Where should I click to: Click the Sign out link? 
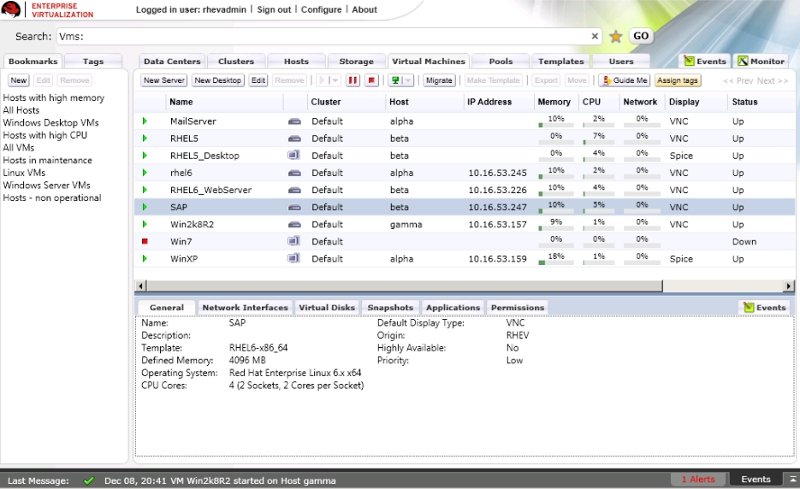(273, 9)
